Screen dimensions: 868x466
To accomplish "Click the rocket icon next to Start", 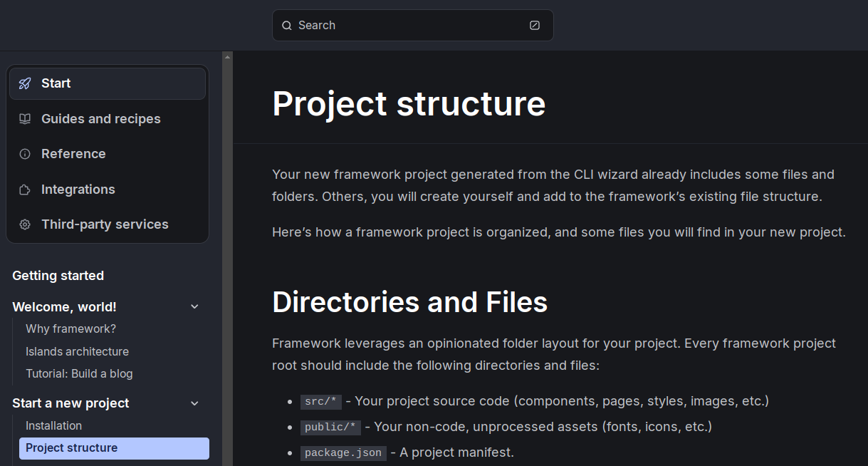I will (x=24, y=83).
